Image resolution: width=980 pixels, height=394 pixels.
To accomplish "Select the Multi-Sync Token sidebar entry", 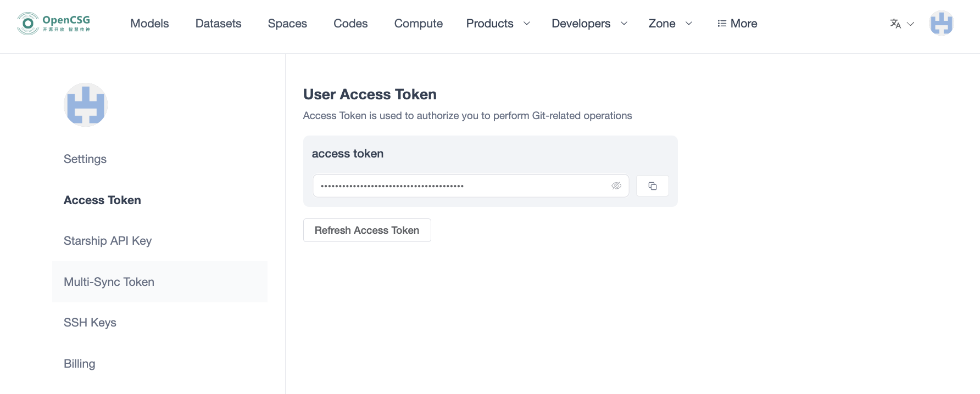I will [x=109, y=282].
